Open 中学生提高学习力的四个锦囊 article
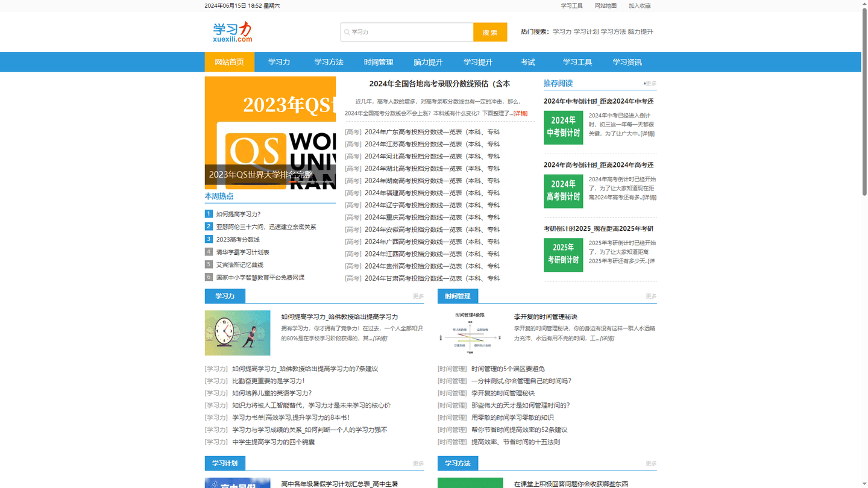The height and width of the screenshot is (488, 868). click(x=273, y=442)
